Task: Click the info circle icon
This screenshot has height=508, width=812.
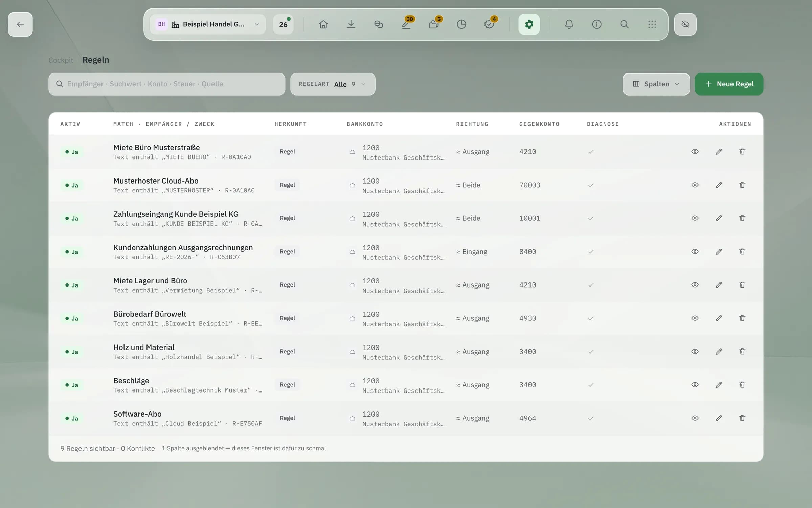Action: [596, 24]
